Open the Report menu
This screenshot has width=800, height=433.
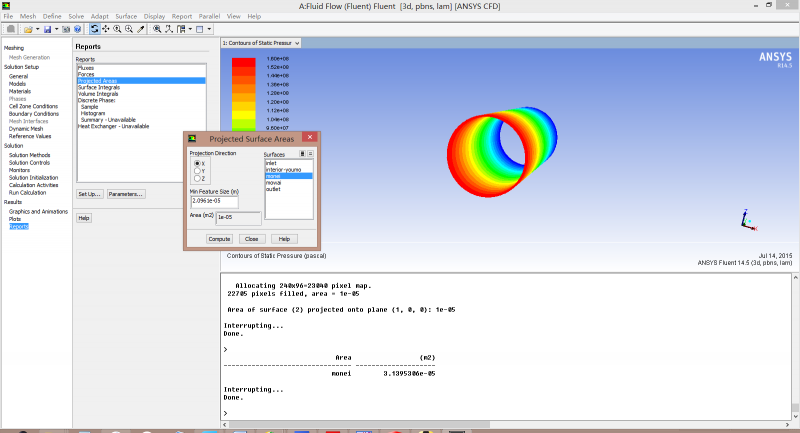click(182, 16)
